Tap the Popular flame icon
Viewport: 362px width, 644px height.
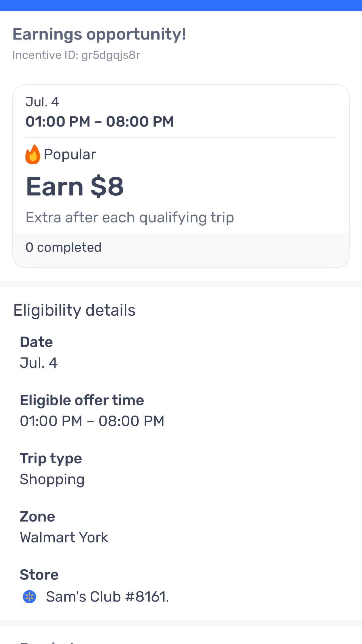click(x=33, y=154)
